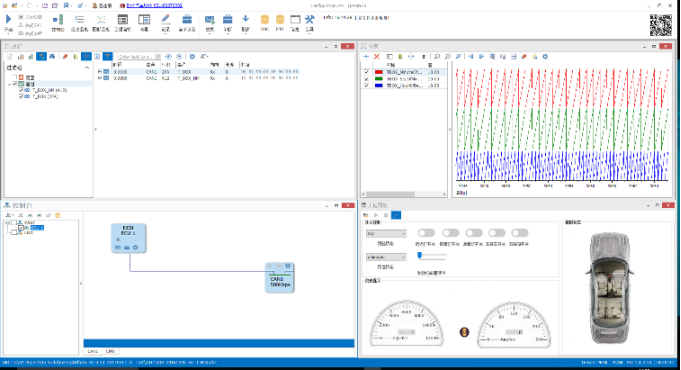Click the wrench and screwdriver Tools icon

[x=309, y=20]
